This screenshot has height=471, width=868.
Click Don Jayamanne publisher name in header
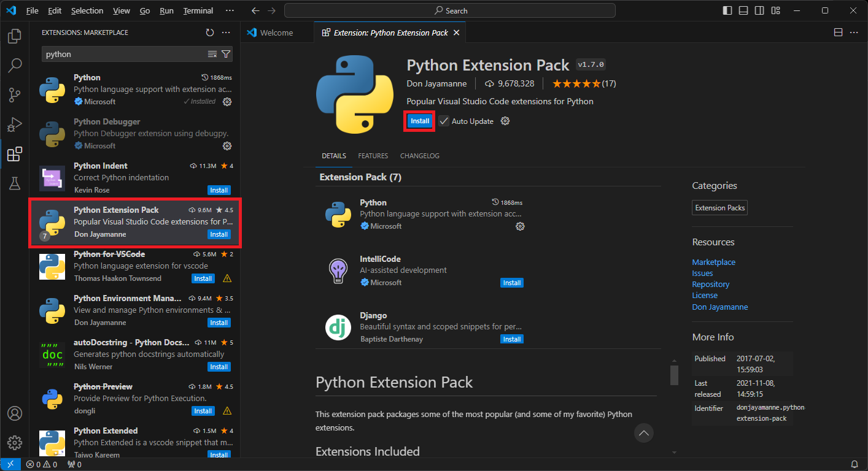click(436, 83)
